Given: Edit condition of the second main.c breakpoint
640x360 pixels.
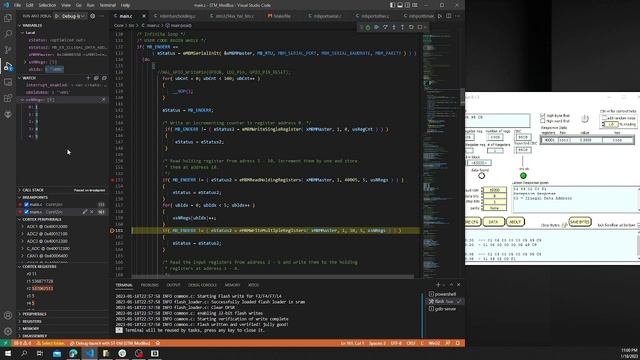Looking at the screenshot, I should pyautogui.click(x=84, y=212).
